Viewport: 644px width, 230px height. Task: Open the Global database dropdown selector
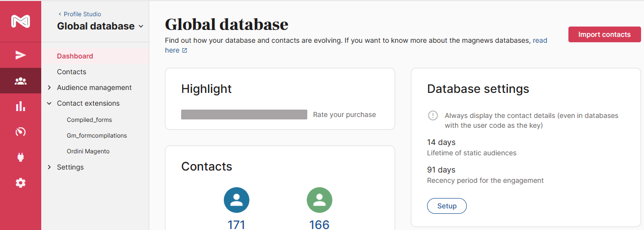[100, 26]
